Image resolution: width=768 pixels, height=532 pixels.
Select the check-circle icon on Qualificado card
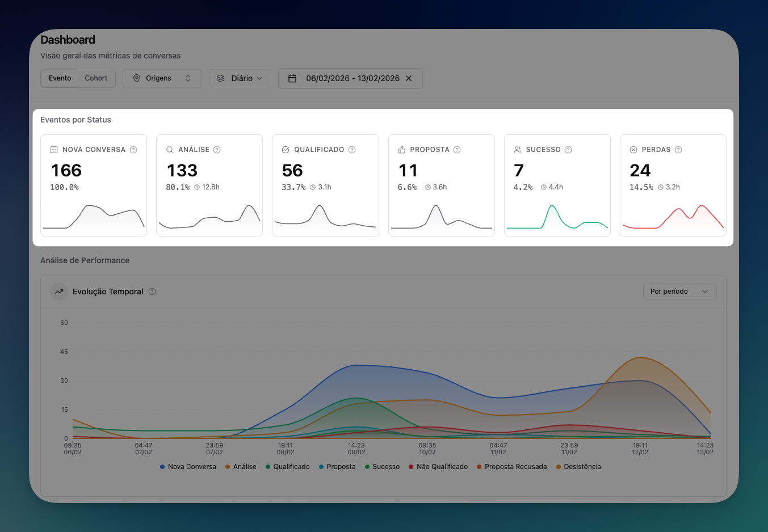pos(285,149)
